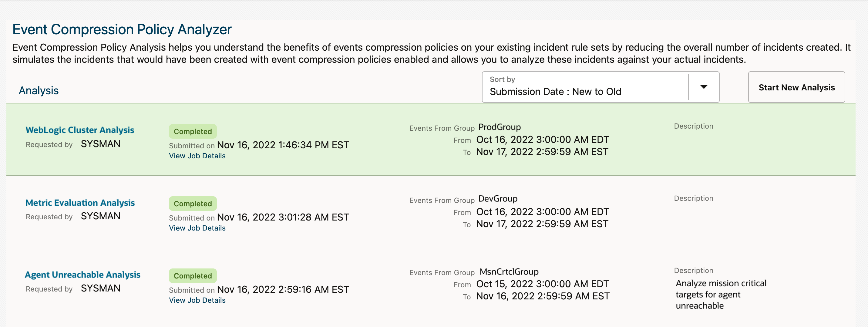Select the ProdGroup group name

click(x=500, y=127)
